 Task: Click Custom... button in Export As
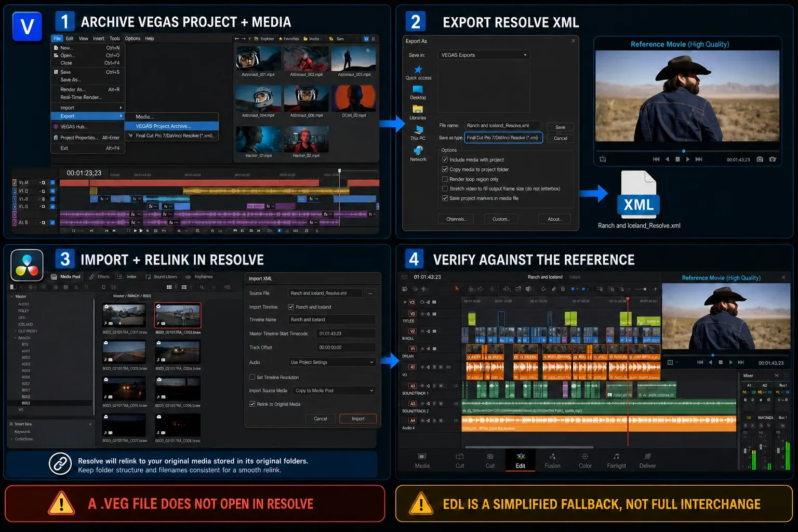(x=501, y=219)
